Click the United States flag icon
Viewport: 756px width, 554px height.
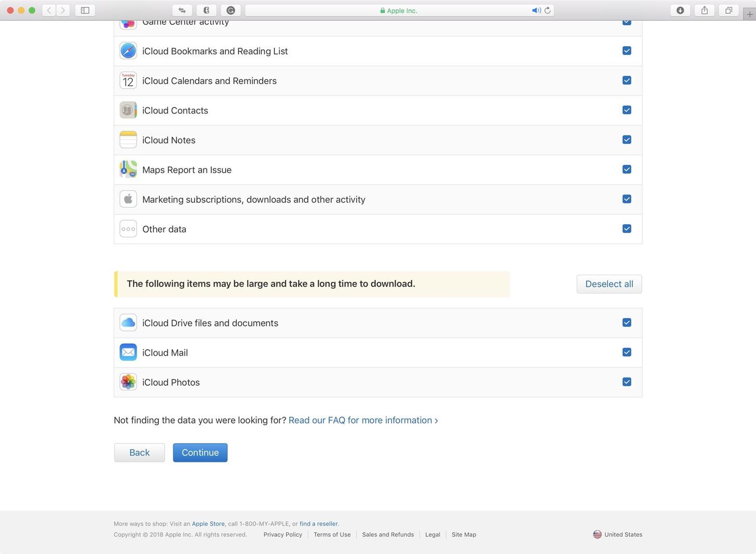click(x=597, y=534)
